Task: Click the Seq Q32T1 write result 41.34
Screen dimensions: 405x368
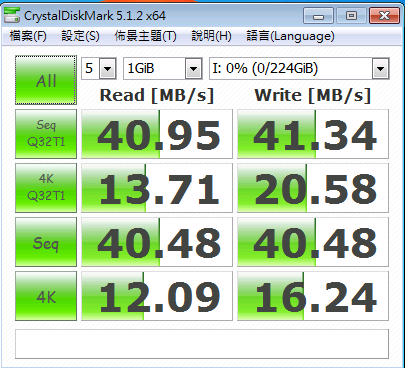Action: click(313, 134)
